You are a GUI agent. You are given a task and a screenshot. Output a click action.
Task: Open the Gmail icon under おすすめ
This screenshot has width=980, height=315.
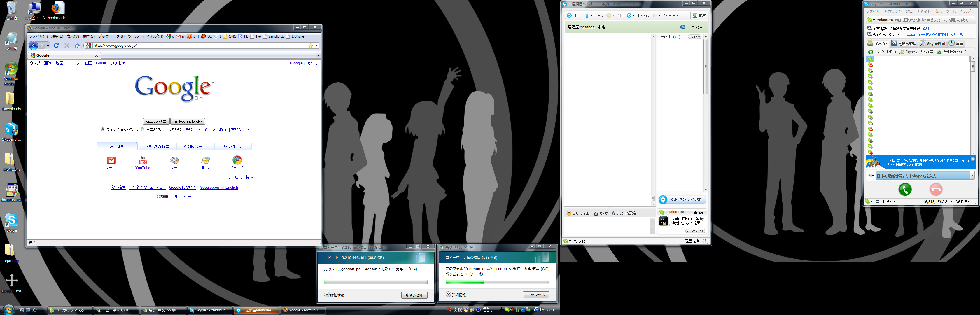pyautogui.click(x=111, y=160)
